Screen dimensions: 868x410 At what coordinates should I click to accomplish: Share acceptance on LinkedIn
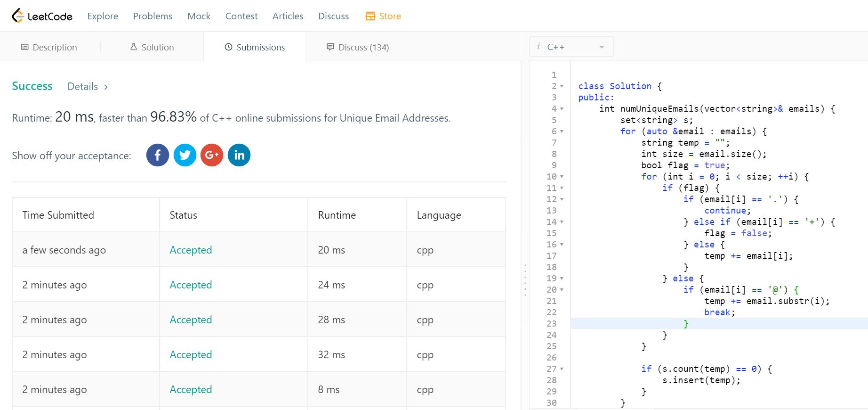239,155
